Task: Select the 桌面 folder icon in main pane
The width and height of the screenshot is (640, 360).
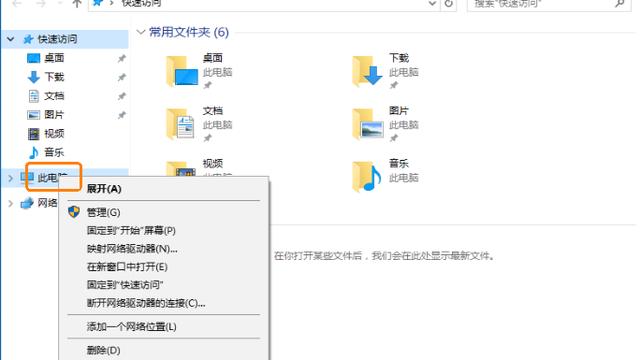Action: (182, 71)
